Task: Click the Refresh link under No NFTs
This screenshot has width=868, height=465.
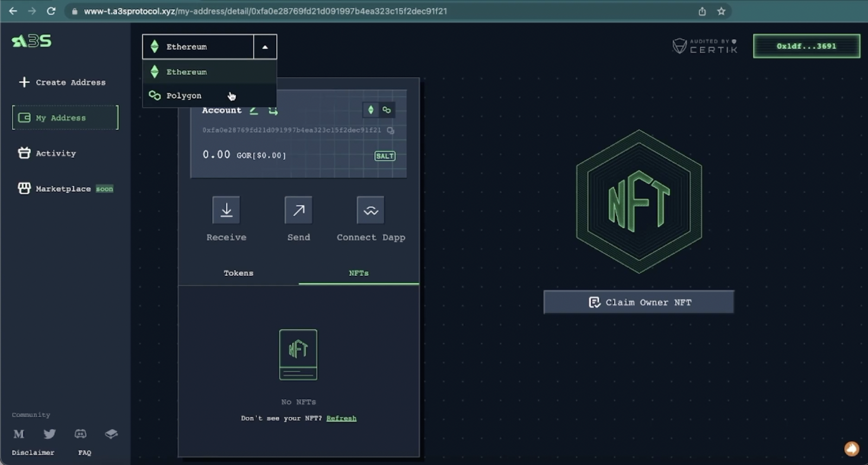Action: coord(341,418)
